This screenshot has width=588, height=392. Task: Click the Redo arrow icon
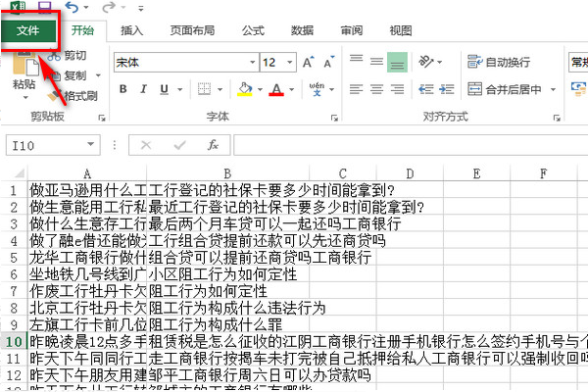point(109,7)
